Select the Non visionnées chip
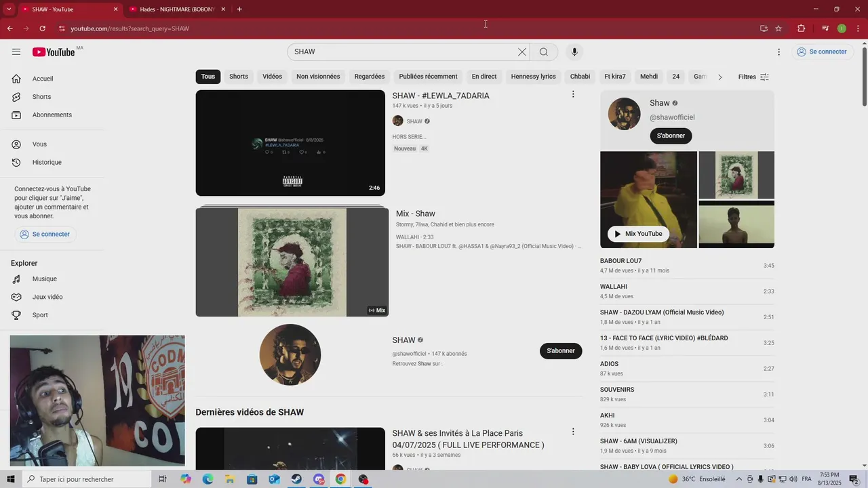 pos(318,77)
